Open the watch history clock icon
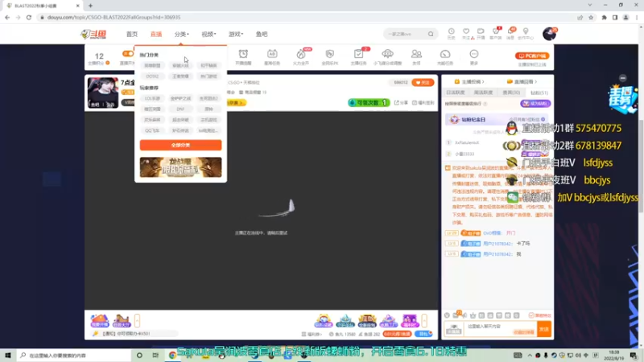Image resolution: width=644 pixels, height=362 pixels. [451, 33]
